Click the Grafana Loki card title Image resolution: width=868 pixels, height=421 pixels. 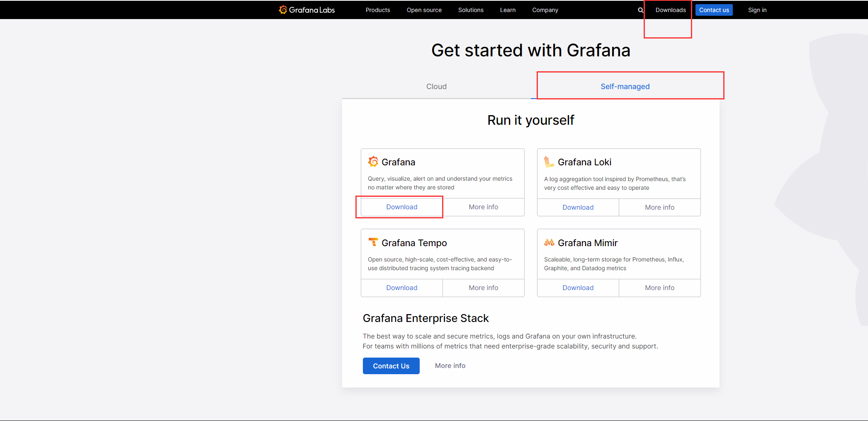tap(584, 162)
